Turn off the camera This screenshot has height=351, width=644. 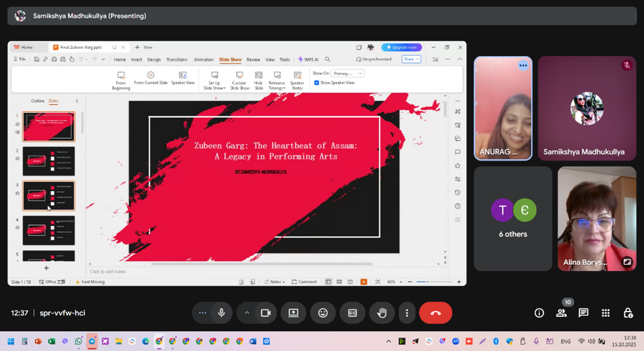[266, 313]
